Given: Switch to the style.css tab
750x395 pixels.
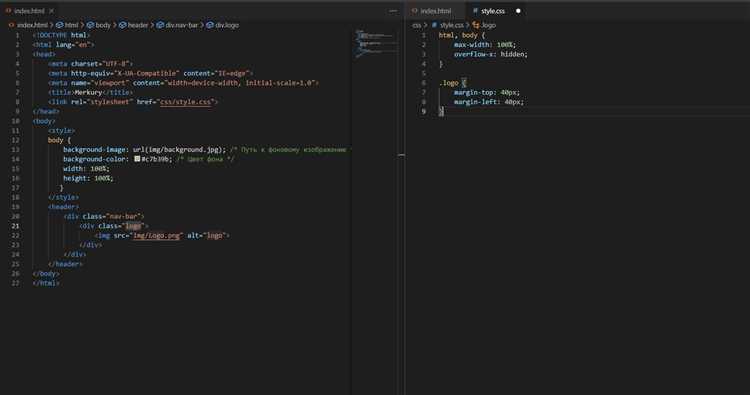Looking at the screenshot, I should (x=493, y=11).
